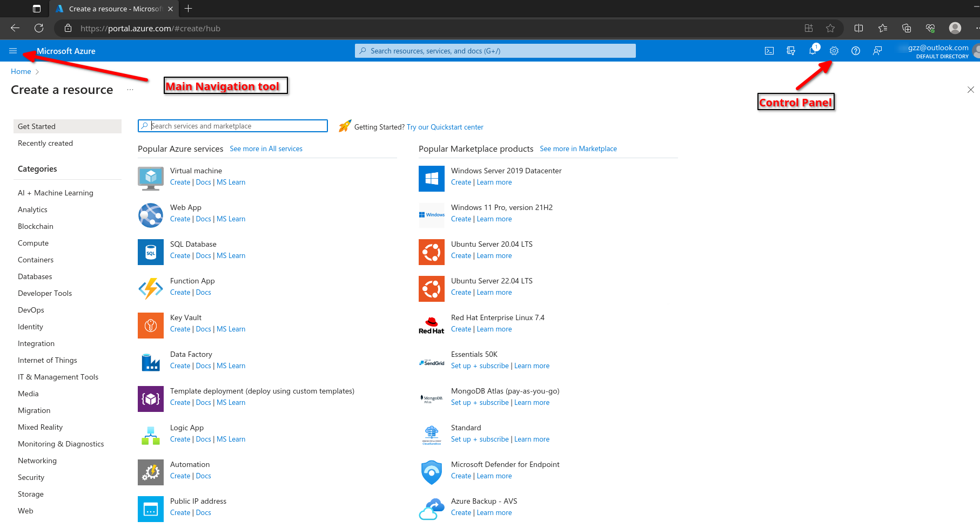Click Create link under SQL Database
The image size is (980, 528).
pos(180,256)
